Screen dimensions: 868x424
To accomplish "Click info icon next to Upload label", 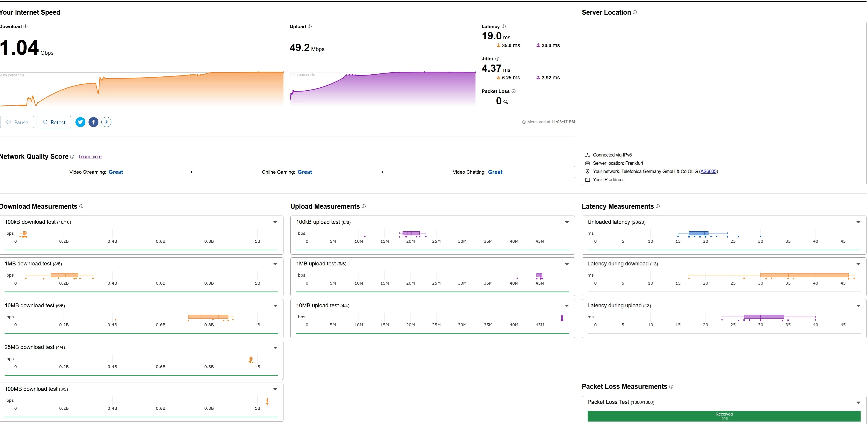I will point(310,27).
